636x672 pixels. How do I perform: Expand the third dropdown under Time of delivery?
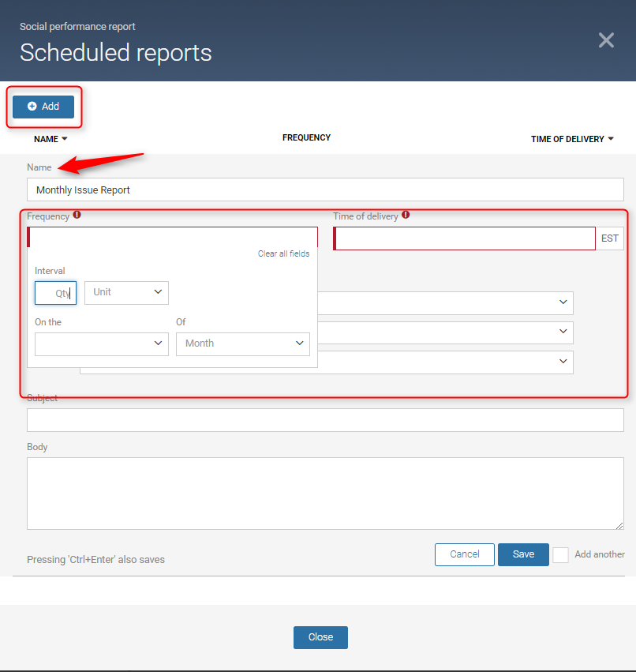(x=445, y=362)
